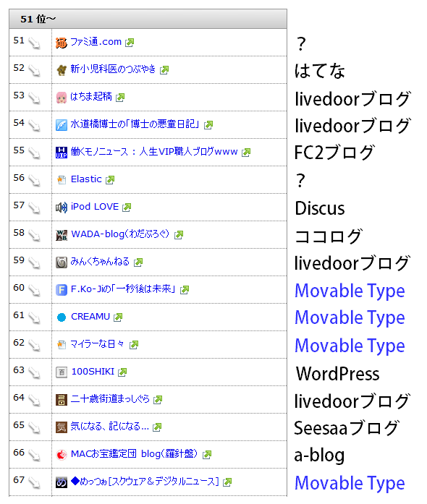The image size is (427, 504).
Task: Open 二十歳街道まっしぐら link
Action: [110, 399]
